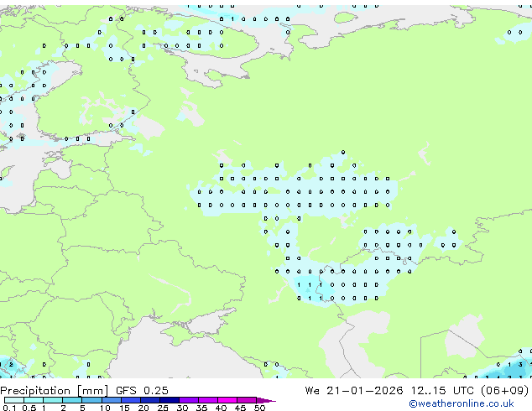
Task: Click the 20 mm dark blue legend swatch
Action: (x=150, y=400)
